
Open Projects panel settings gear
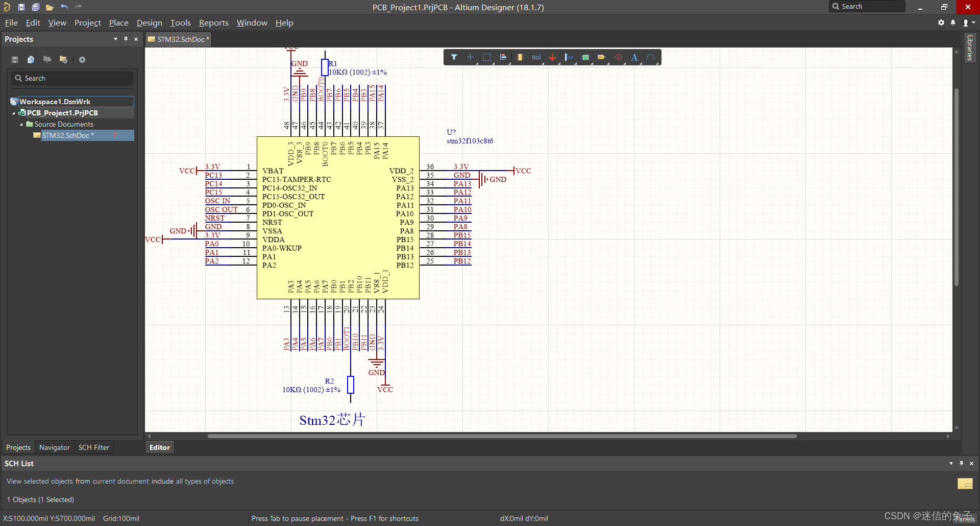tap(82, 60)
